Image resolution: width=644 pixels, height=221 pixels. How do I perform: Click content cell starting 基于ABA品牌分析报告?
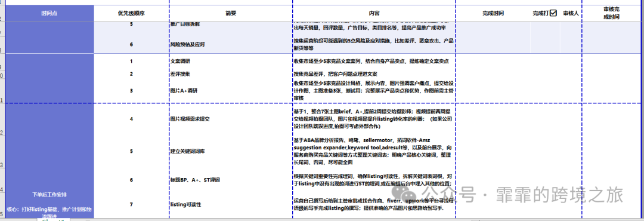(374, 151)
